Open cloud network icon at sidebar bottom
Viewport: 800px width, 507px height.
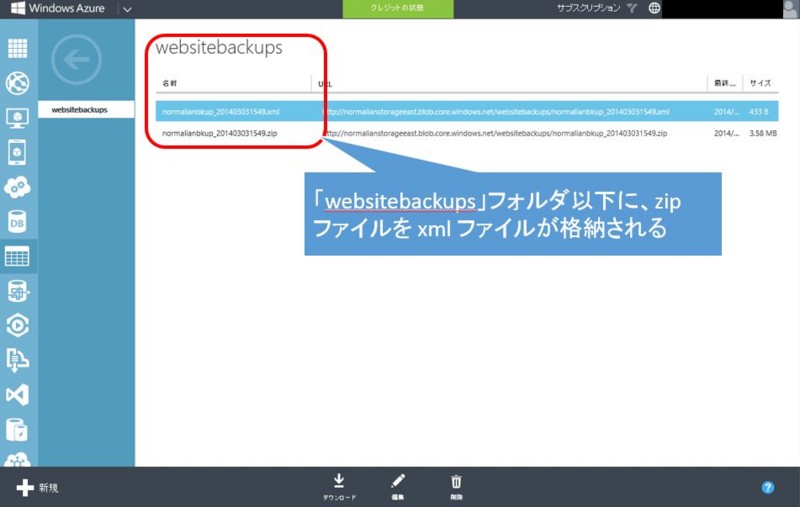pos(17,459)
